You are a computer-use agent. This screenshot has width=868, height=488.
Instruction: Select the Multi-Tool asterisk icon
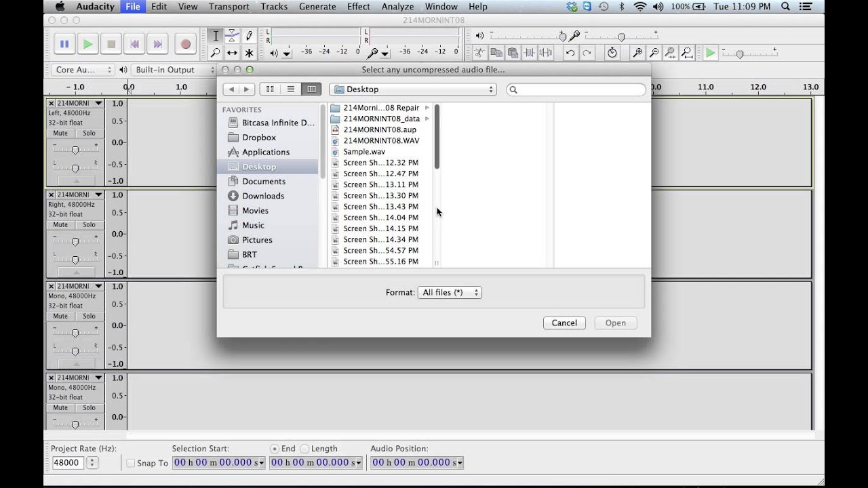pyautogui.click(x=249, y=52)
